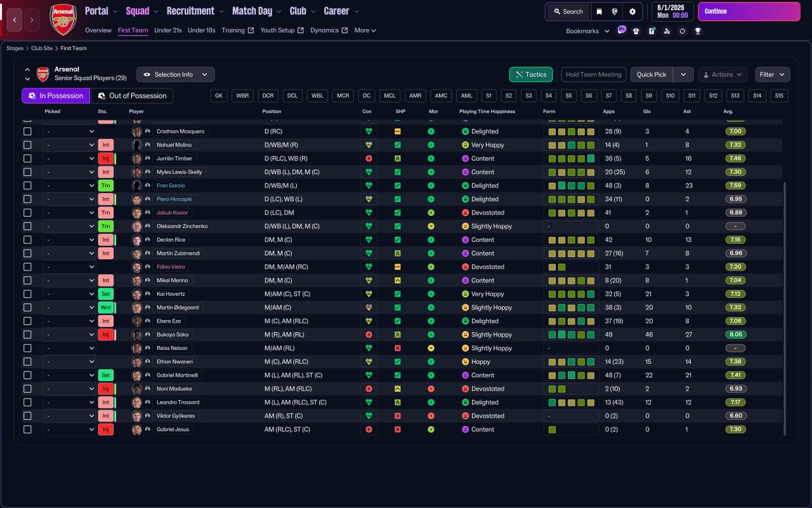Open the Selection Info dropdown
The image size is (812, 508).
[176, 75]
